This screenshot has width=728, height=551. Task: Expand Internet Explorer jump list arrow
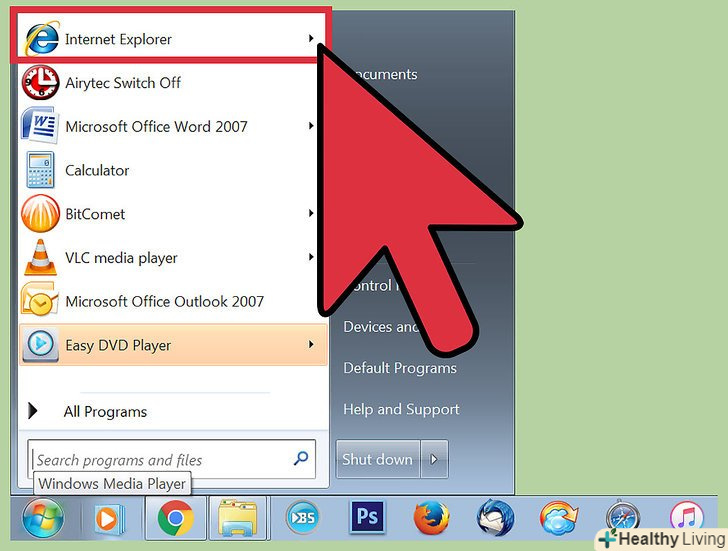click(311, 38)
